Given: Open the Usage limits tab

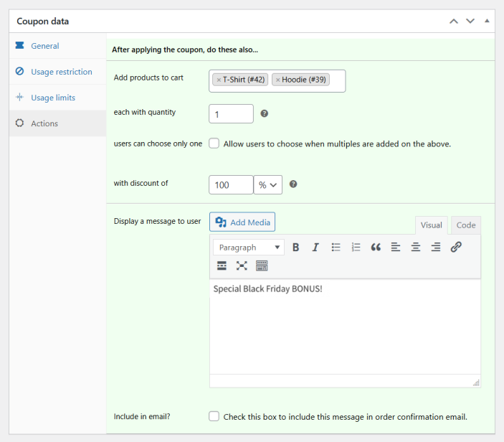Looking at the screenshot, I should (x=52, y=98).
